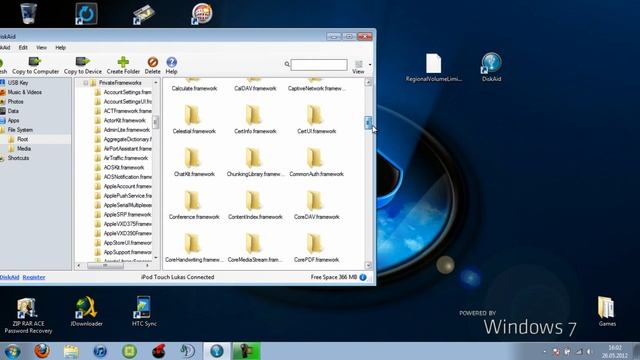This screenshot has width=640, height=360.
Task: Select CoreHandwriting.framework folder icon
Action: pyautogui.click(x=192, y=243)
